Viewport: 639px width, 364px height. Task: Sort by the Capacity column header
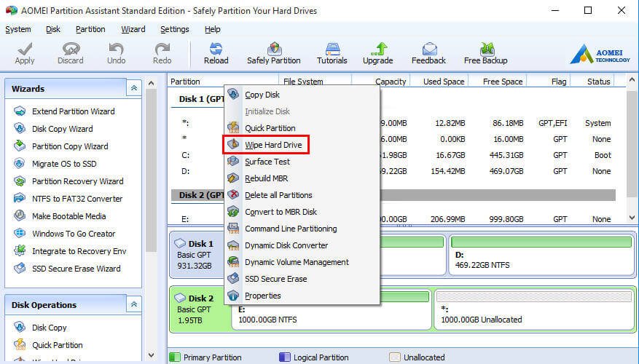point(391,82)
